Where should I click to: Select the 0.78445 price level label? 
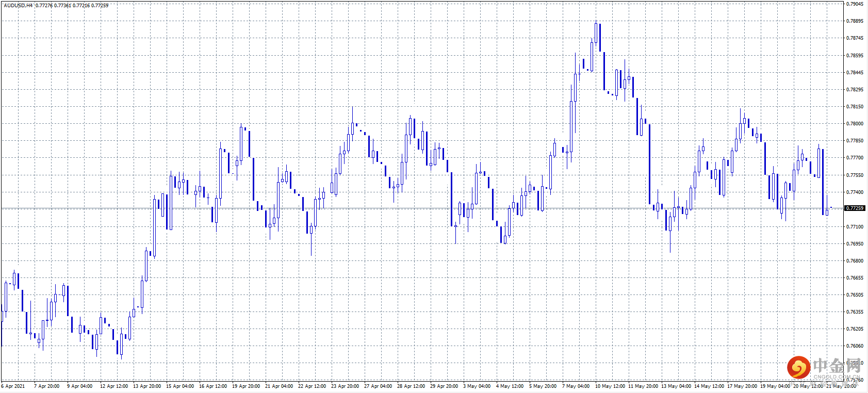coord(855,73)
